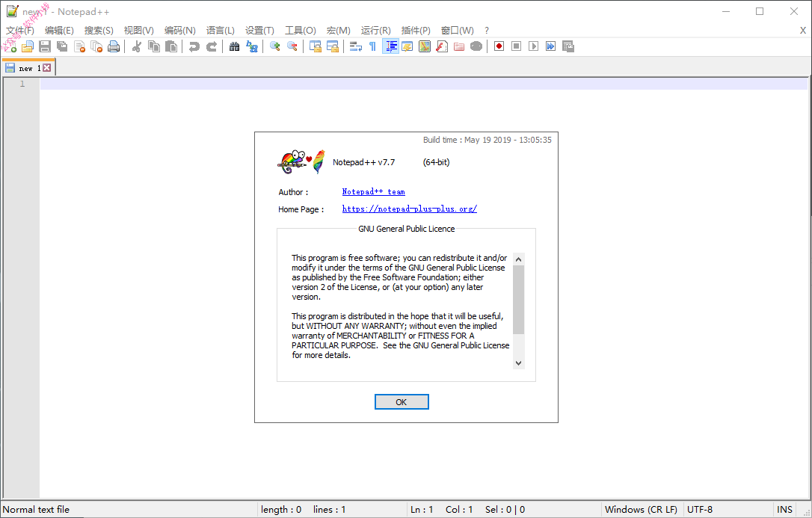Stop macro recording square button

point(517,46)
